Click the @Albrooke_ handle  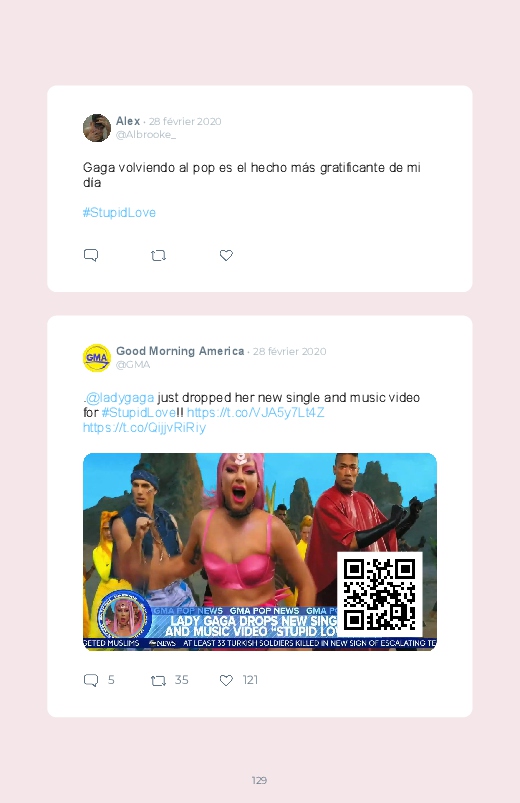146,135
